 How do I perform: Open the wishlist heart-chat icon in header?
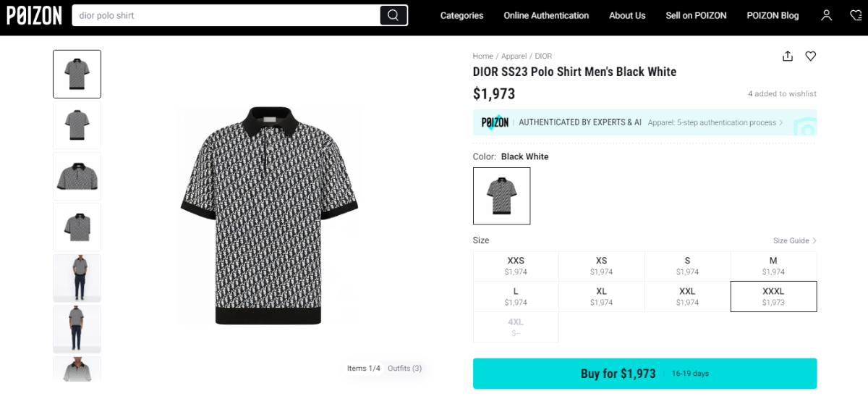click(856, 15)
